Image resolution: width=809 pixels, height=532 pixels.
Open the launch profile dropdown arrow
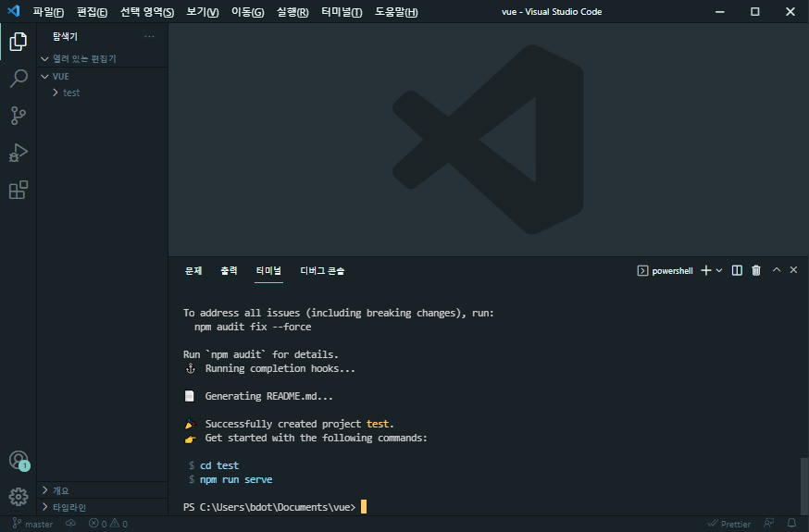[719, 271]
